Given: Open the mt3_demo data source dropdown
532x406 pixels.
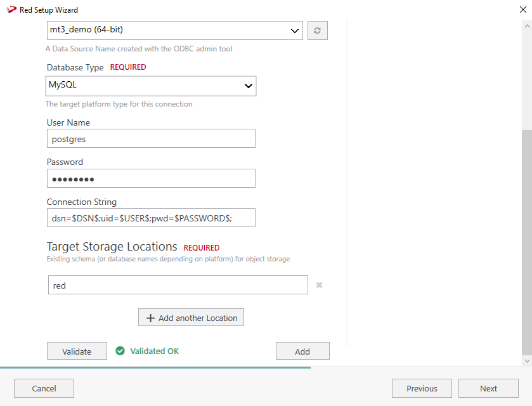Looking at the screenshot, I should pyautogui.click(x=175, y=30).
